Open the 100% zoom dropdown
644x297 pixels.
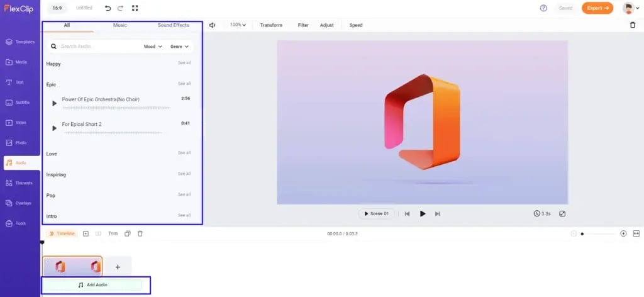[x=237, y=25]
